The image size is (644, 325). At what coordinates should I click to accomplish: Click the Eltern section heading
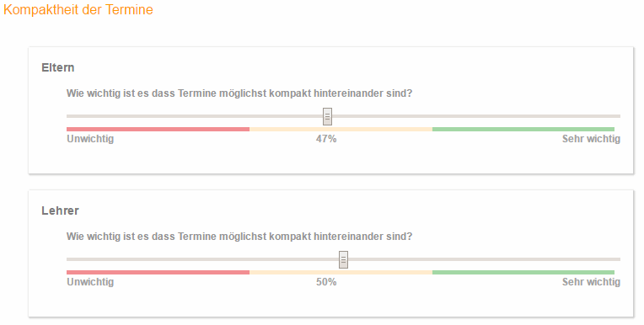point(58,67)
